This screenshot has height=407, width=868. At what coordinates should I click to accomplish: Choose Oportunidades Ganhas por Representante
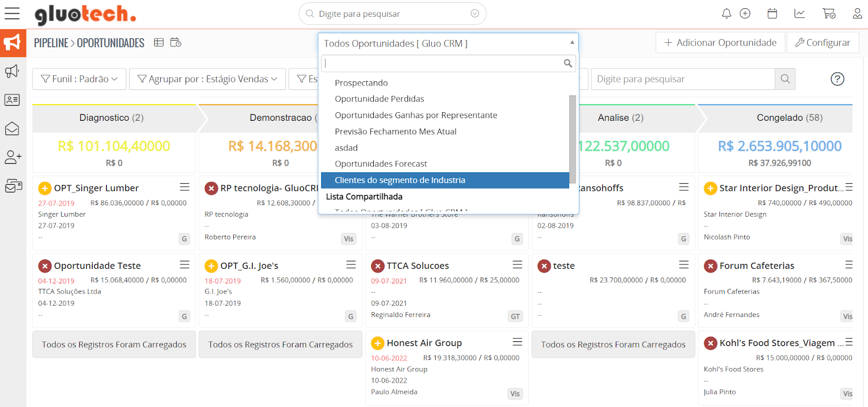pos(445,115)
